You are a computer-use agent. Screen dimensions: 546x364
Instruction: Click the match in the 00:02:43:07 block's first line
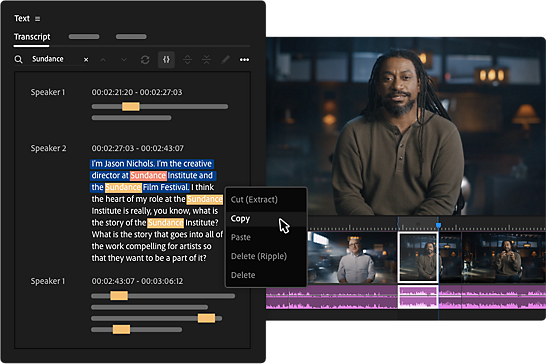pos(119,296)
